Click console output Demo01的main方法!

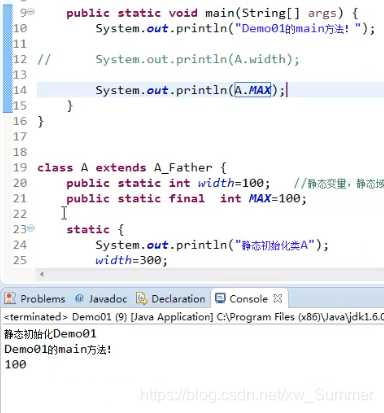[x=58, y=349]
